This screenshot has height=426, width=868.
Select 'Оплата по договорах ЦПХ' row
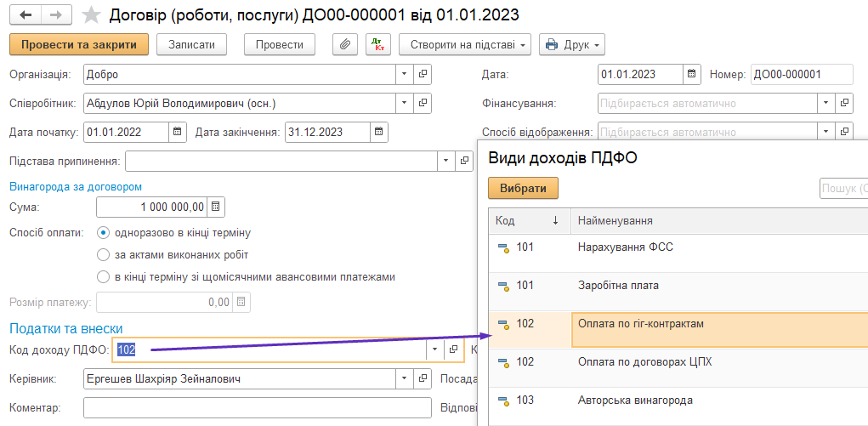click(644, 361)
